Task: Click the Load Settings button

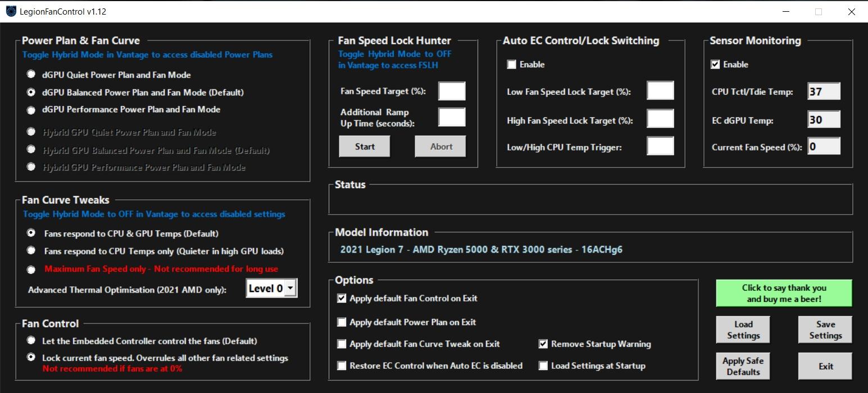Action: [x=743, y=330]
